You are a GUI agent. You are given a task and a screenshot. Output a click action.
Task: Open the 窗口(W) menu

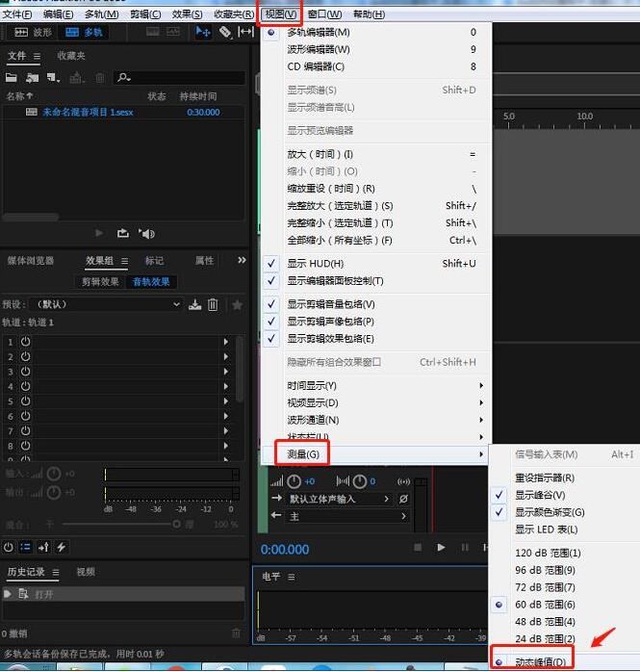click(x=324, y=14)
